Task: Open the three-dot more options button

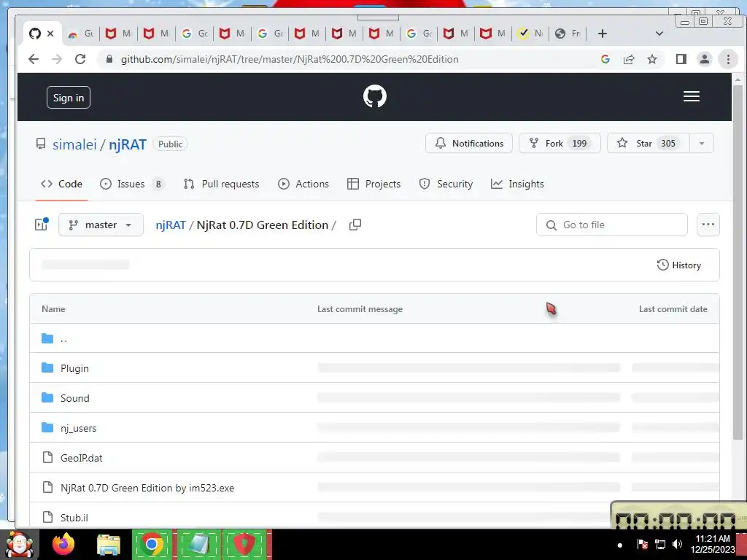Action: coord(708,225)
